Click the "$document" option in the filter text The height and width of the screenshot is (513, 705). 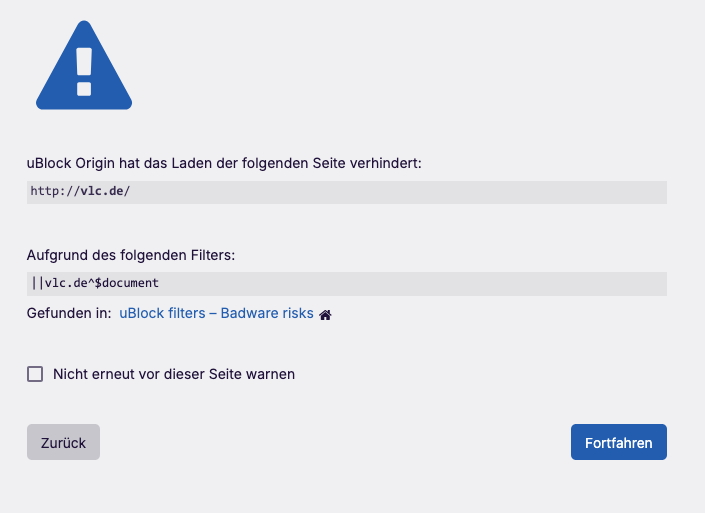[127, 284]
